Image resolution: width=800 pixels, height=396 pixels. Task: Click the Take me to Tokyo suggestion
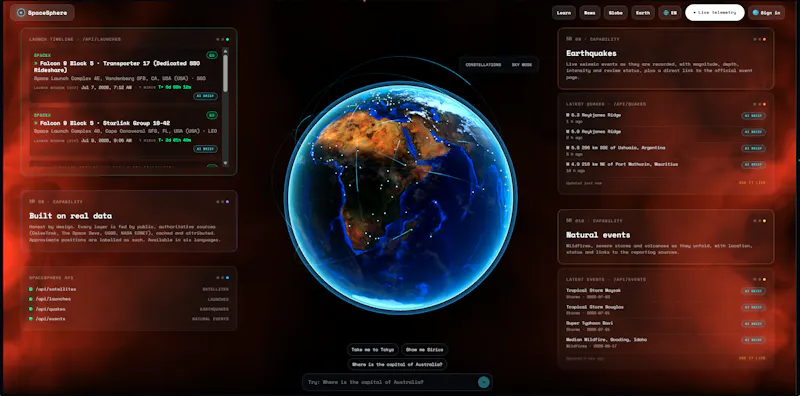pyautogui.click(x=373, y=350)
